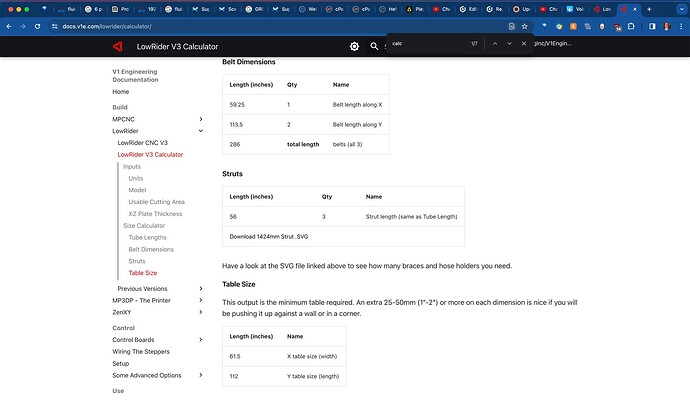Open the Home link in the sidebar

(121, 91)
